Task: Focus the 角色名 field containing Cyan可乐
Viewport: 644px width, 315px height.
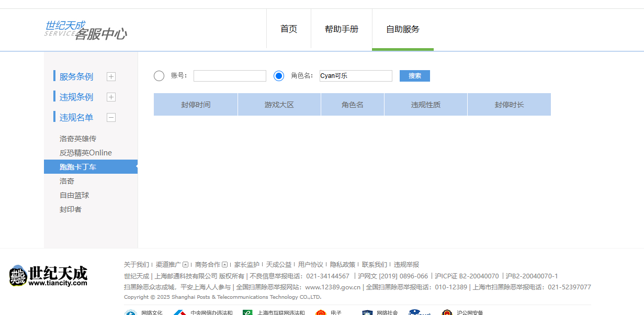Action: [356, 76]
